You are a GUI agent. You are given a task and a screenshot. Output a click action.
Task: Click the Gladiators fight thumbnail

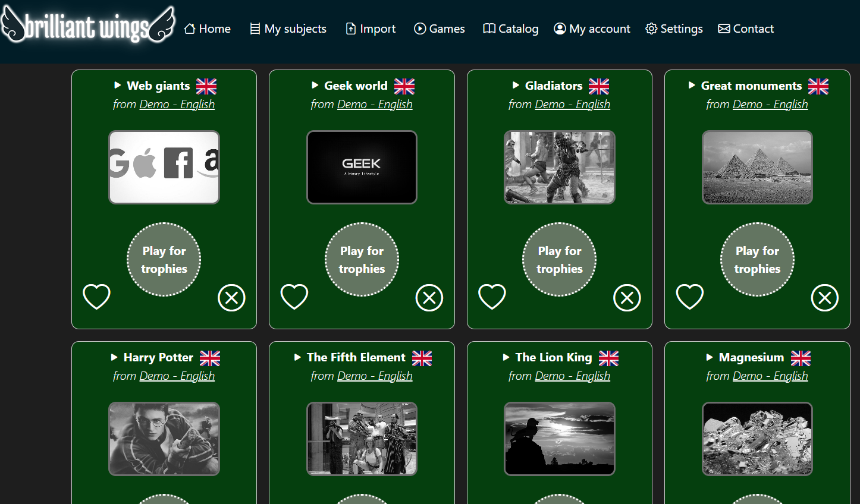pos(560,168)
